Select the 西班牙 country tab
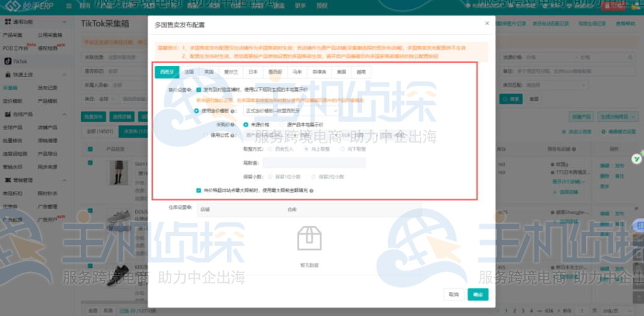This screenshot has width=644, height=316. (167, 72)
